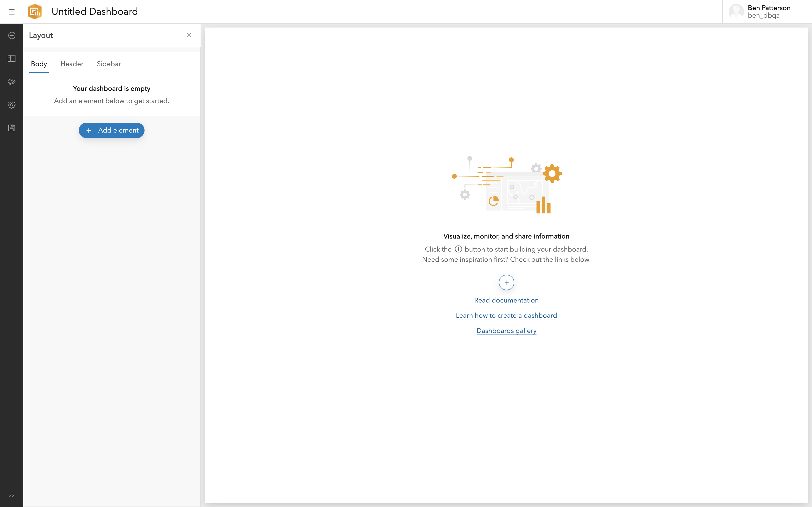Viewport: 812px width, 507px height.
Task: Expand the sidebar with double chevron
Action: tap(11, 495)
